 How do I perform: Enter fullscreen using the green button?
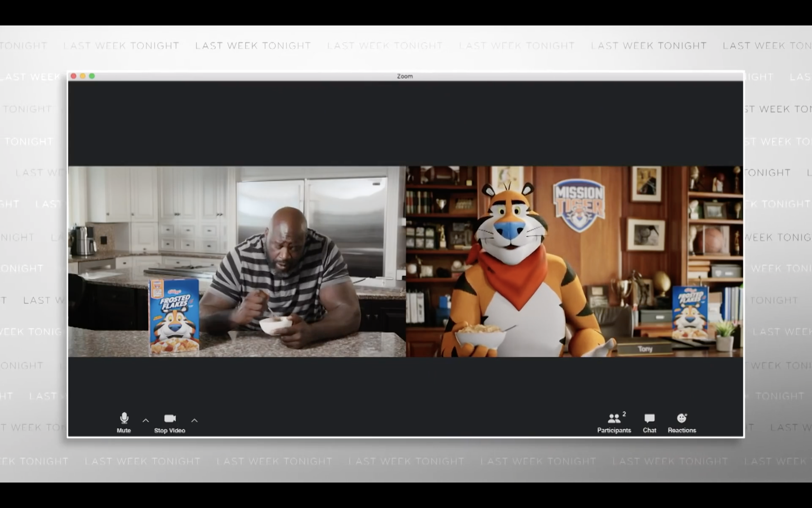pos(92,76)
